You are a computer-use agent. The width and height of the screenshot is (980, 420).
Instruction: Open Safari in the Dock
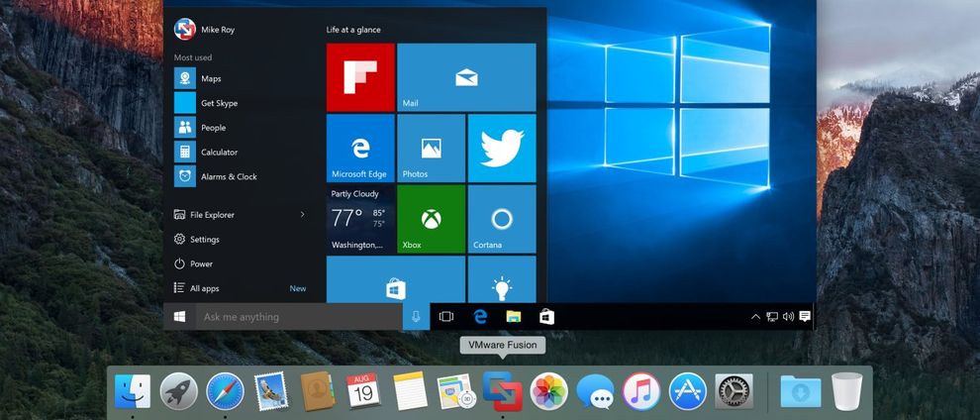[225, 391]
